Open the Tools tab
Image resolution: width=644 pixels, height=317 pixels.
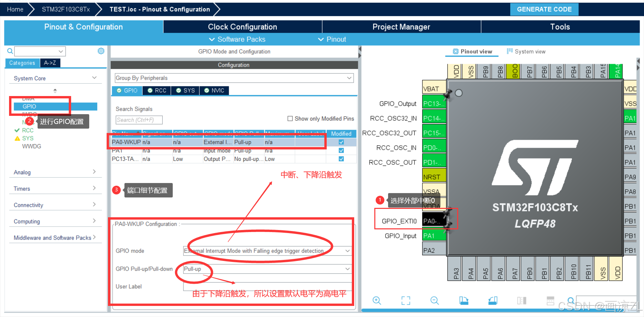[560, 27]
